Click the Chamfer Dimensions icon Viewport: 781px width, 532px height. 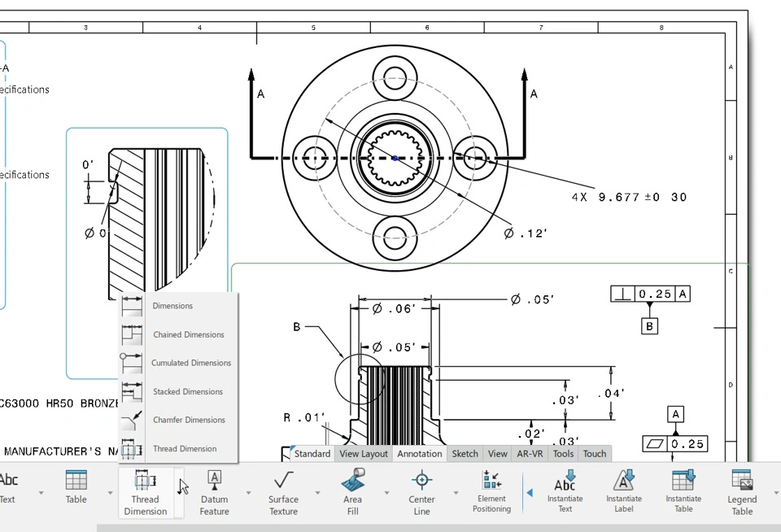click(x=132, y=420)
